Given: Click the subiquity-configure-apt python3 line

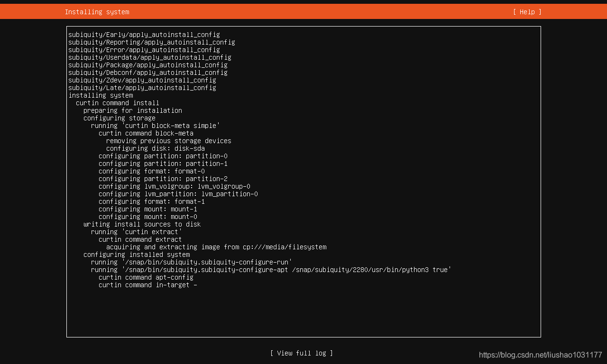Looking at the screenshot, I should point(271,270).
